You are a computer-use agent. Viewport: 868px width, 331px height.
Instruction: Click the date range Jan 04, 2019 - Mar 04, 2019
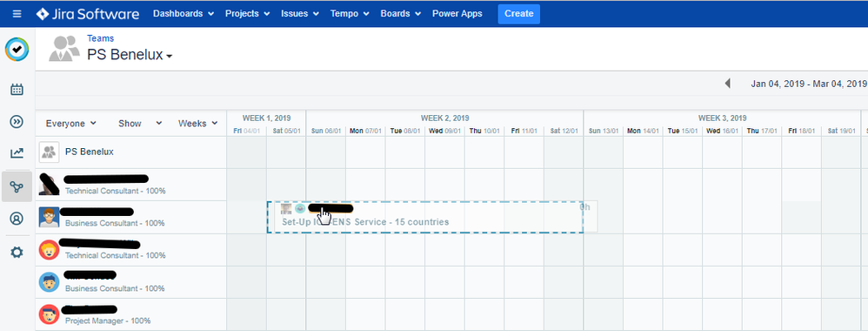809,84
